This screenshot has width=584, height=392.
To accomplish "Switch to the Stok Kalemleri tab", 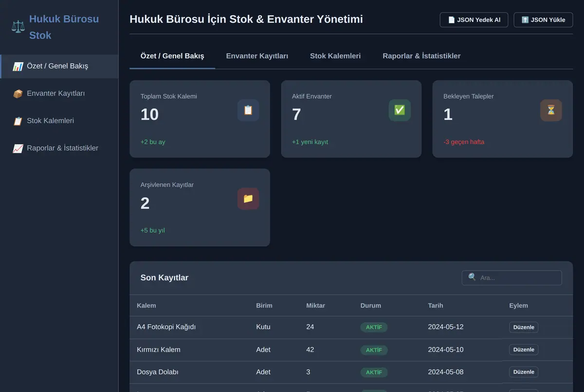I will (x=335, y=56).
